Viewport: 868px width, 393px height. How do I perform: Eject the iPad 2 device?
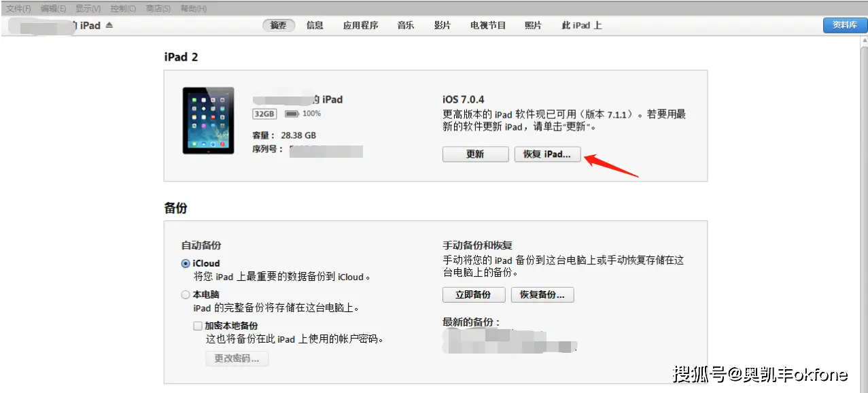[x=109, y=25]
